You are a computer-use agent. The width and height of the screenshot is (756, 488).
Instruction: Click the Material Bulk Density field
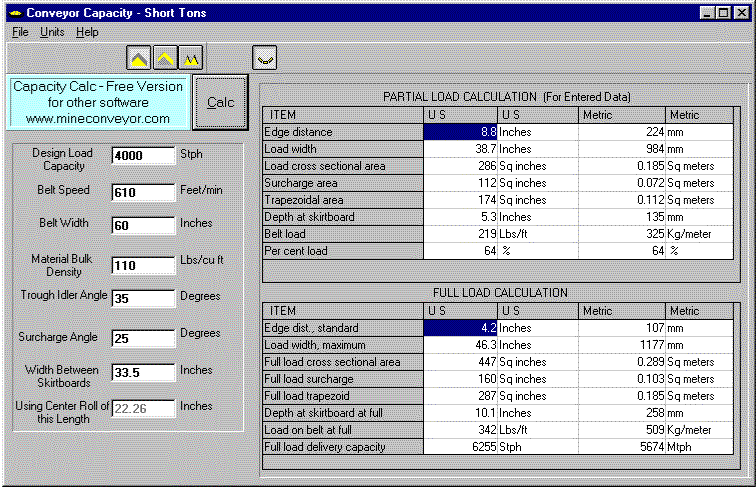143,266
